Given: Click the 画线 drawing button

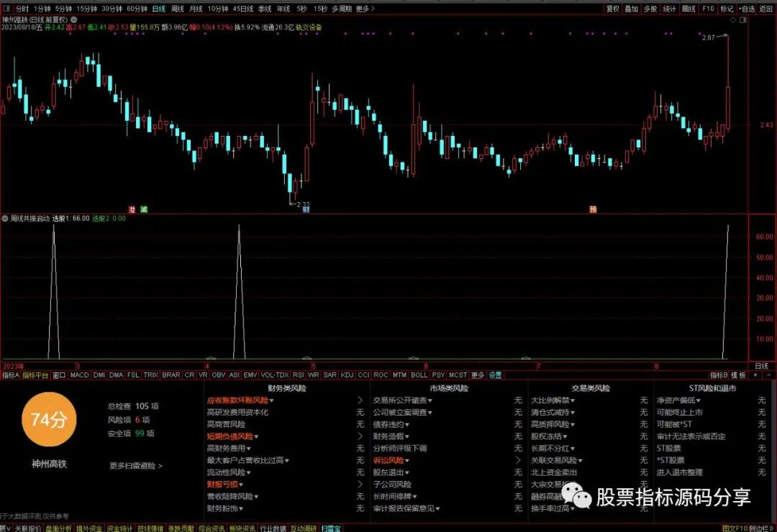Looking at the screenshot, I should pos(689,9).
